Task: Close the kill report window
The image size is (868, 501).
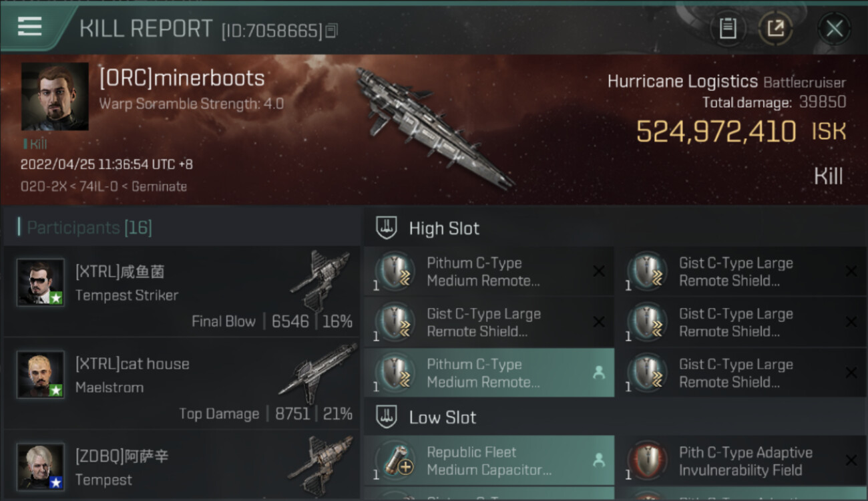Action: tap(834, 29)
